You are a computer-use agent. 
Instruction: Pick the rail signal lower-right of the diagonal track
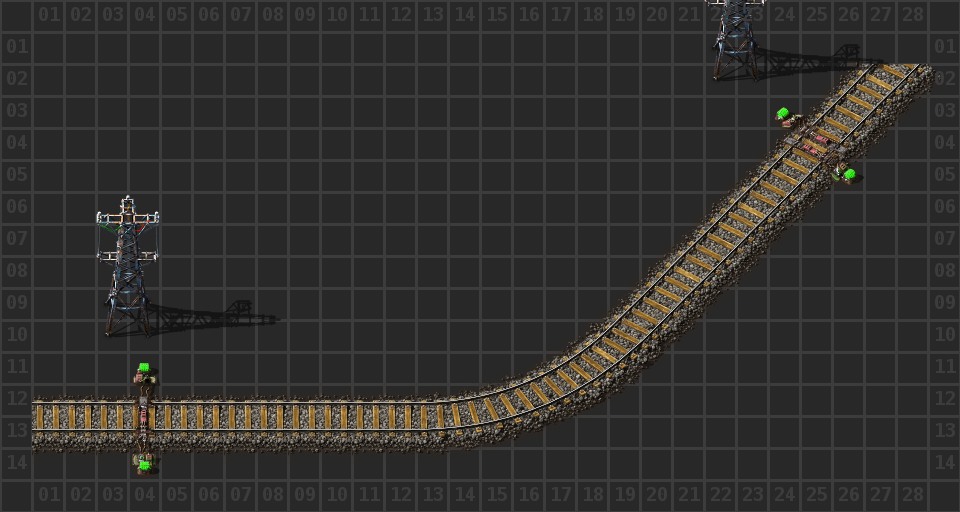(846, 173)
